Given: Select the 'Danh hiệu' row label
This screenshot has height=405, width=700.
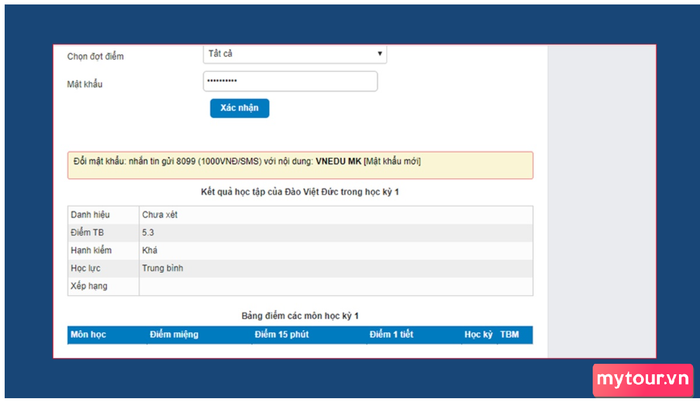Looking at the screenshot, I should click(90, 215).
